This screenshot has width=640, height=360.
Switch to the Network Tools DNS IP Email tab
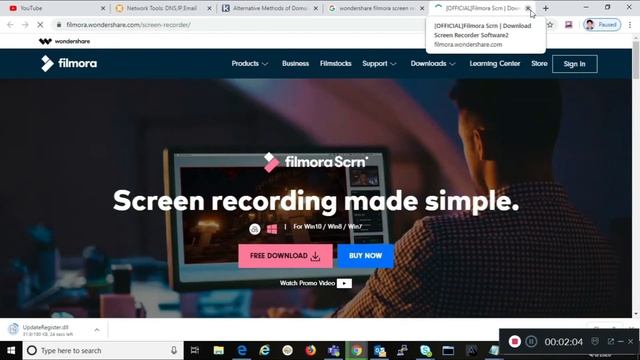click(161, 8)
